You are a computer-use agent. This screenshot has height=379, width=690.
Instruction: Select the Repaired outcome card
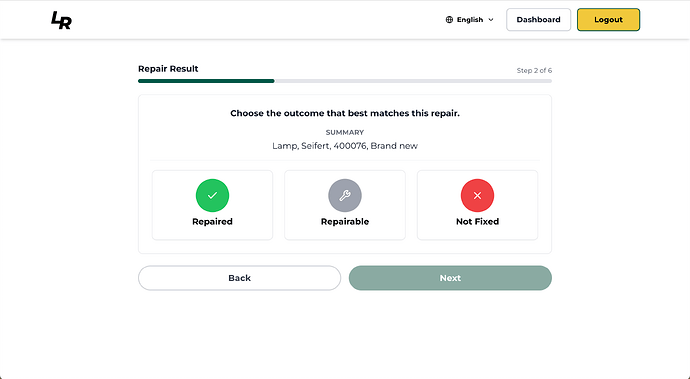(x=212, y=205)
